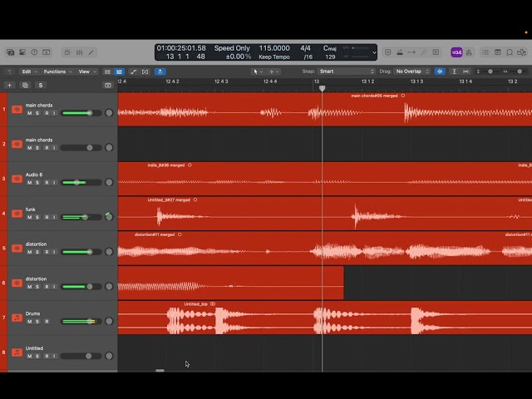The image size is (532, 399).
Task: Click the Drums track instrument icon
Action: (x=17, y=318)
